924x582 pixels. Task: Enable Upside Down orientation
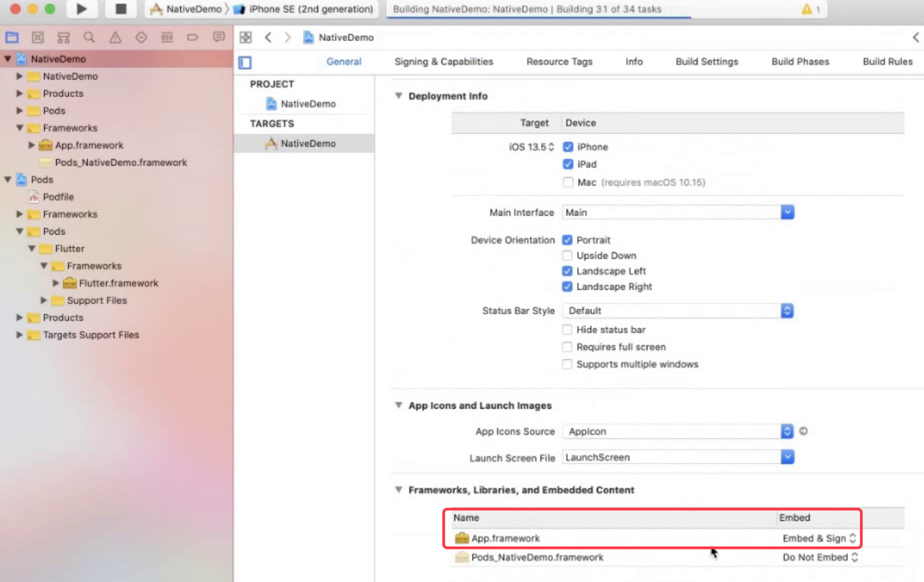(567, 255)
